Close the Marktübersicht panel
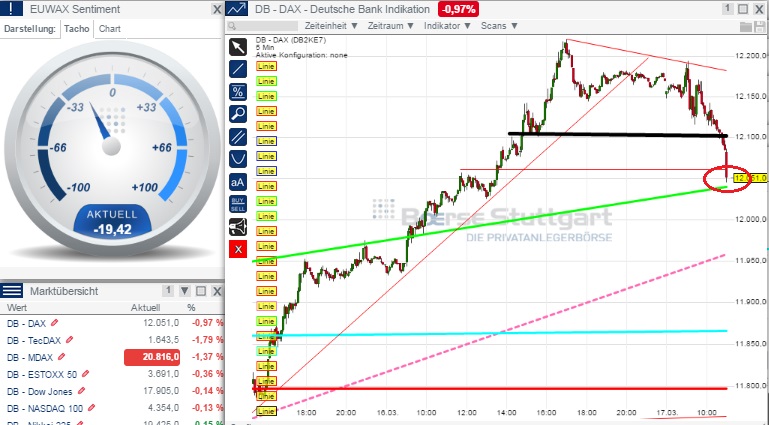Image resolution: width=769 pixels, height=425 pixels. tap(217, 291)
